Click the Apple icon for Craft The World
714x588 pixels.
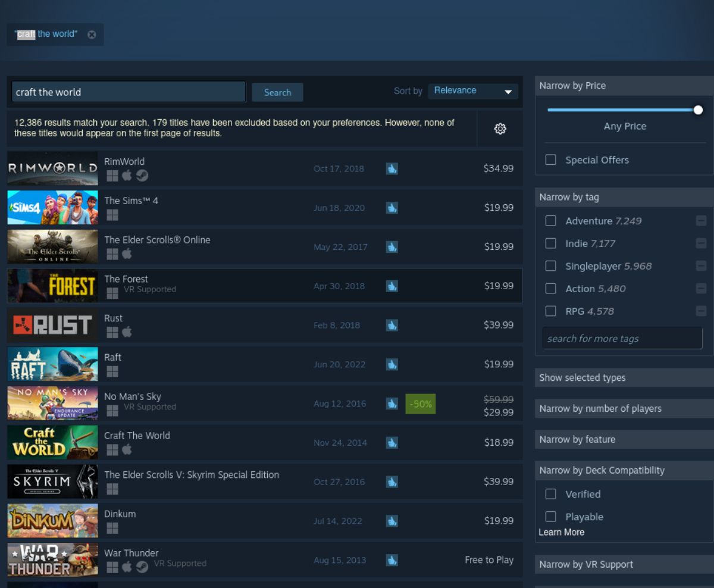point(126,450)
